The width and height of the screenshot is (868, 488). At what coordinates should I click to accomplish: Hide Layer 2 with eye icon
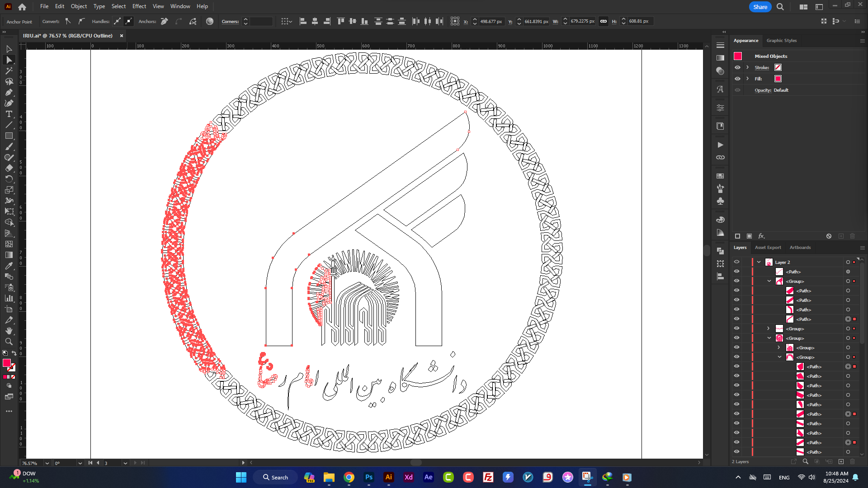pos(736,262)
